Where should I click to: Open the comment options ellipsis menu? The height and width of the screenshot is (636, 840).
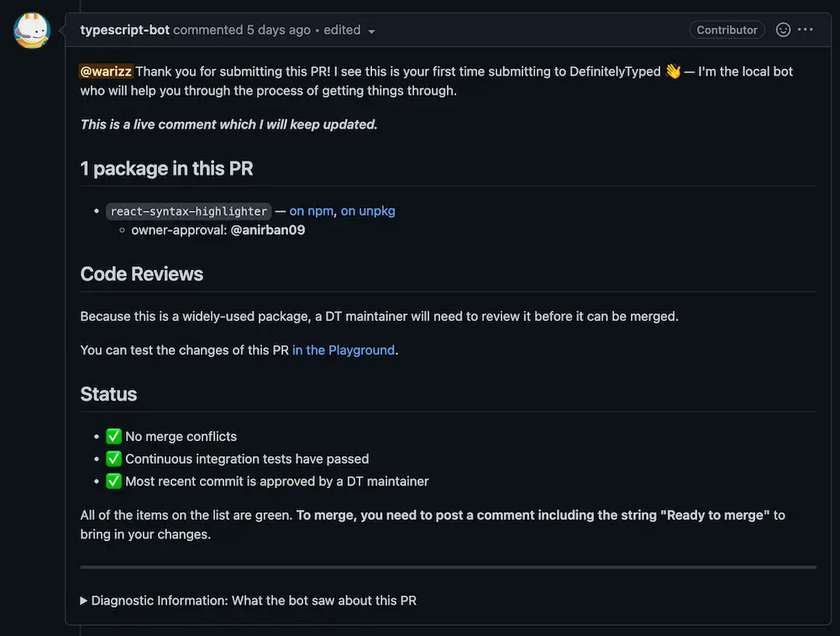coord(806,29)
